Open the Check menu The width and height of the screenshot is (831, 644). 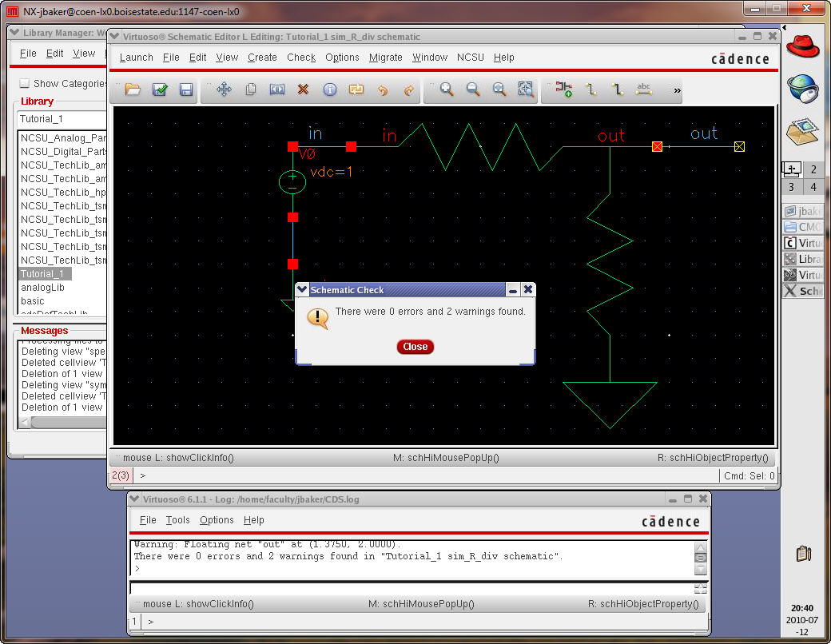pos(301,58)
